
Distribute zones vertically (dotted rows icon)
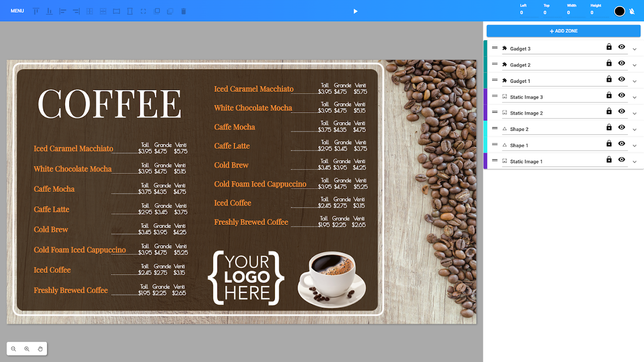[x=103, y=11]
